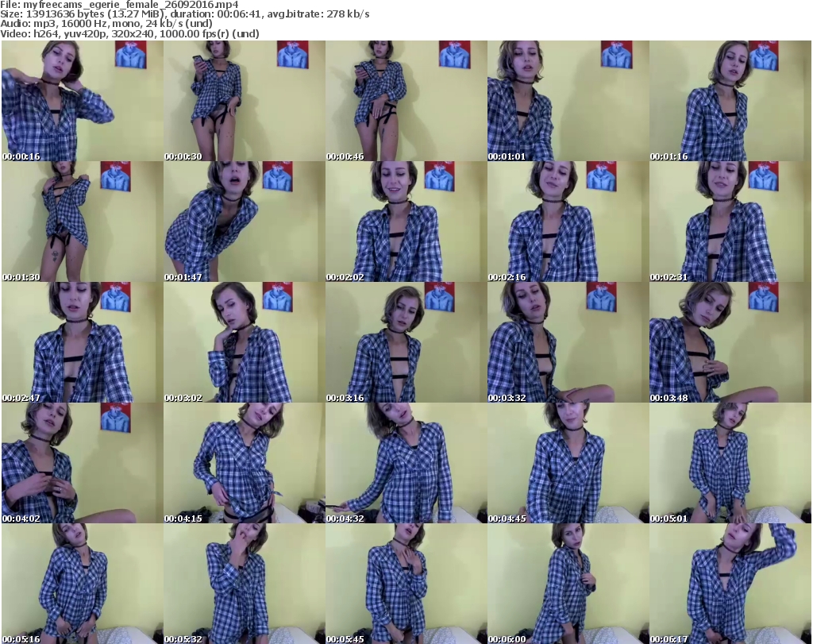Select the Audio mp3 16000 Hz info line
Viewport: 813px width, 644px height.
pyautogui.click(x=106, y=24)
